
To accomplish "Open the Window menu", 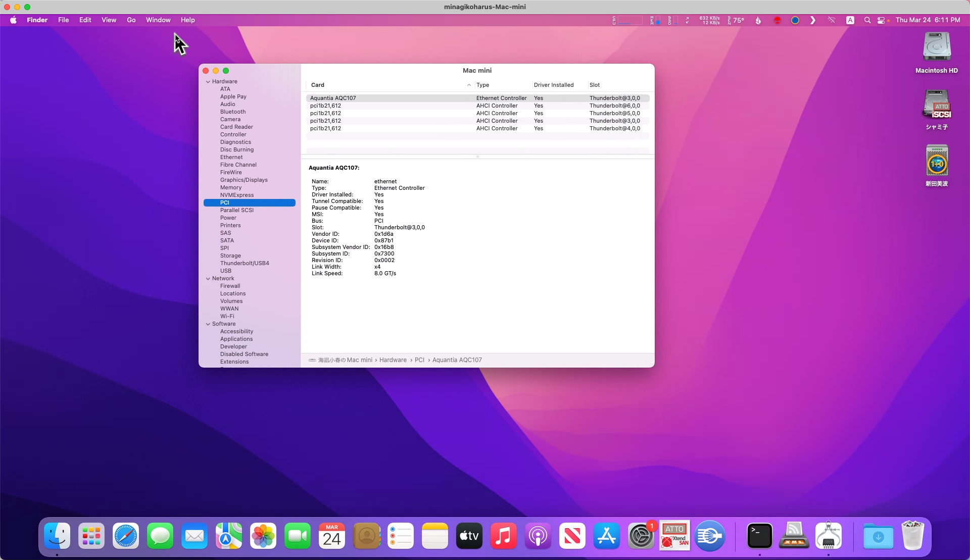I will click(158, 20).
